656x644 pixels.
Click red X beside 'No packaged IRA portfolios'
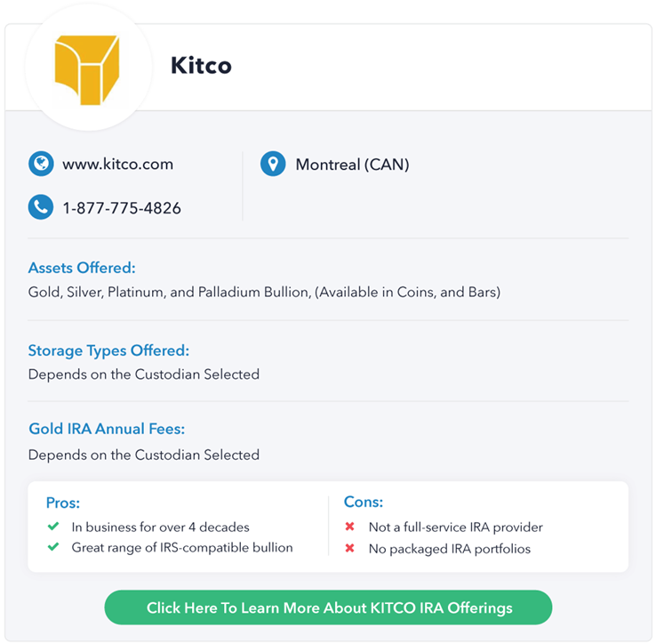(x=349, y=548)
